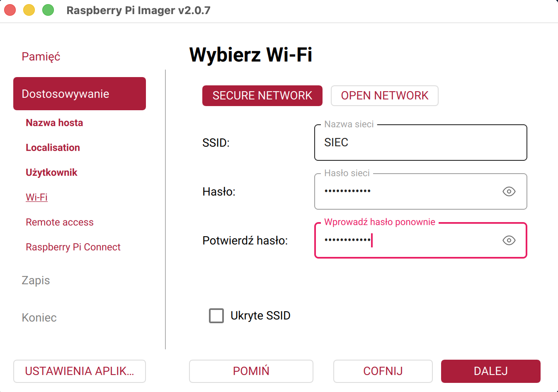Skip this step with POMIŃ
Image resolution: width=558 pixels, height=392 pixels.
tap(251, 371)
